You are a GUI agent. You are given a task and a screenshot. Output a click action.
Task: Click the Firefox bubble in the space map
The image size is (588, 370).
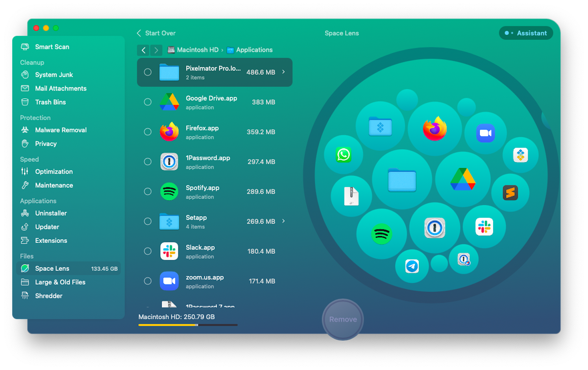pyautogui.click(x=435, y=129)
